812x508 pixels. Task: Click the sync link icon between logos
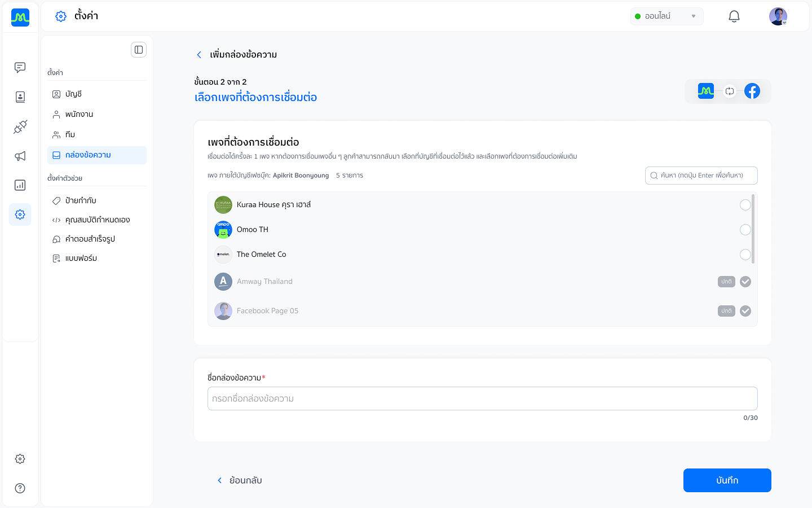(x=730, y=91)
